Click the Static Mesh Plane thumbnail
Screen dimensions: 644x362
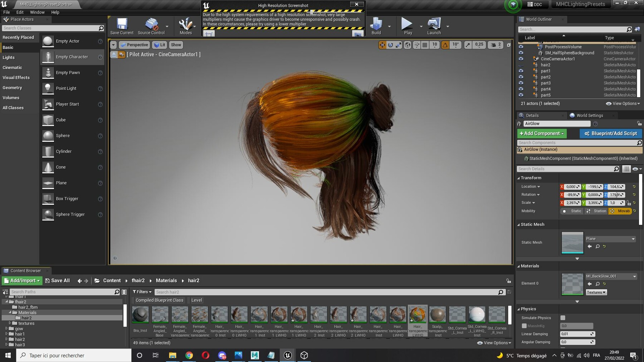572,242
